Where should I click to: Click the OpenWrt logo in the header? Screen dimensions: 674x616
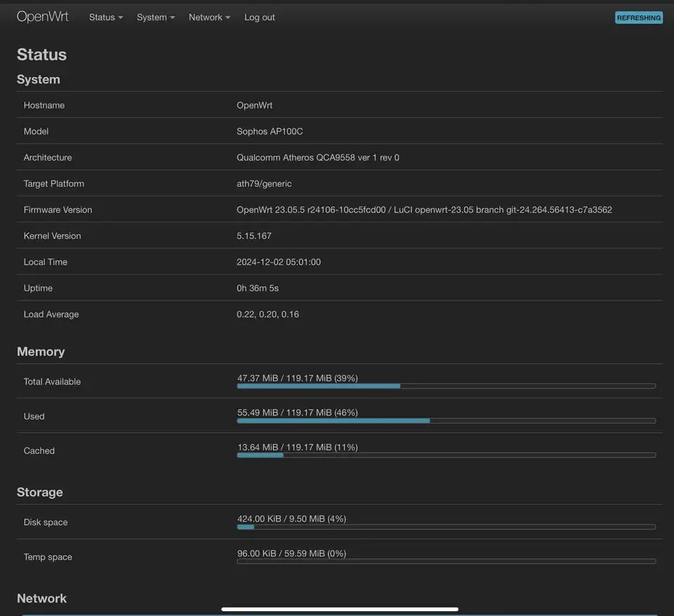tap(42, 16)
